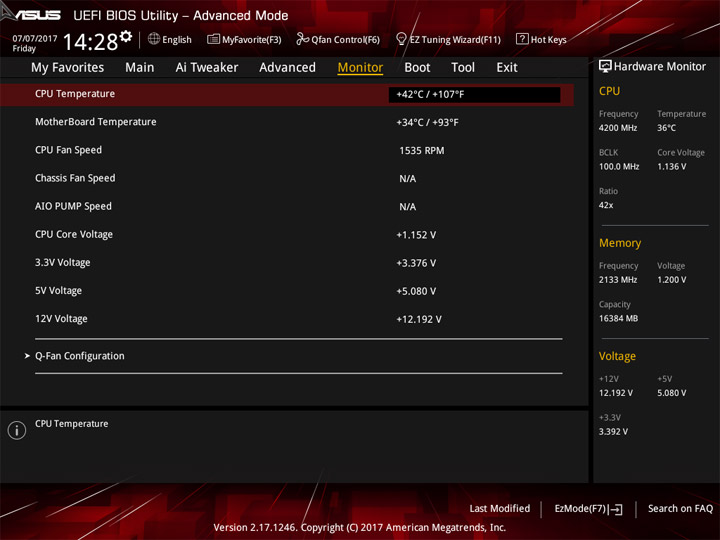Viewport: 720px width, 540px height.
Task: Click the 100.0 MHz BCLK value
Action: tap(619, 166)
